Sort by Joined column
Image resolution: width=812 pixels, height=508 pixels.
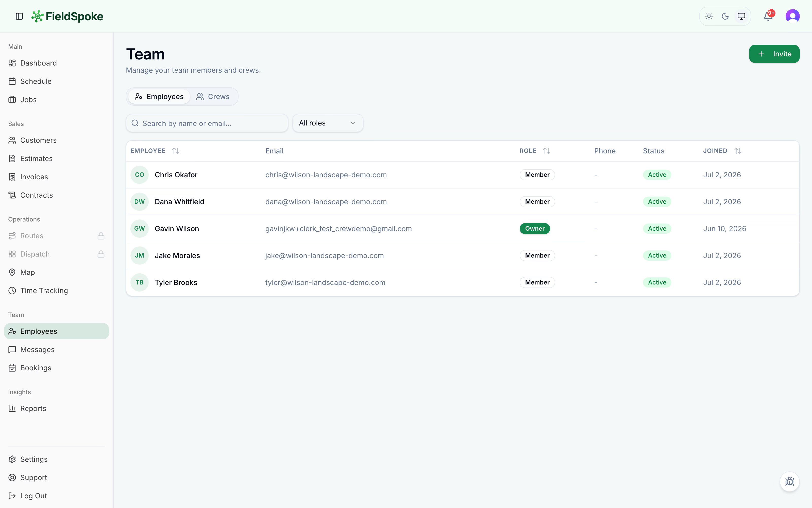pos(722,151)
